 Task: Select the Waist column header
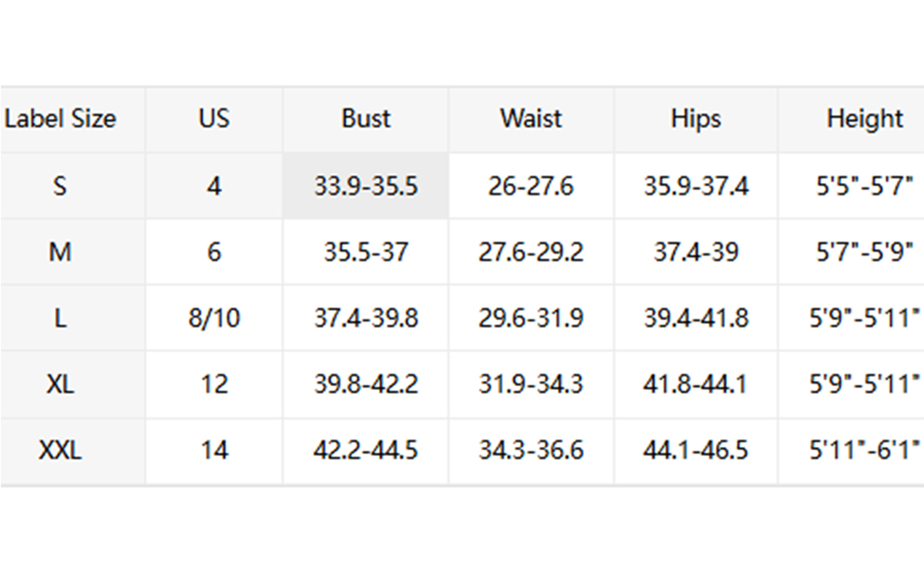531,119
